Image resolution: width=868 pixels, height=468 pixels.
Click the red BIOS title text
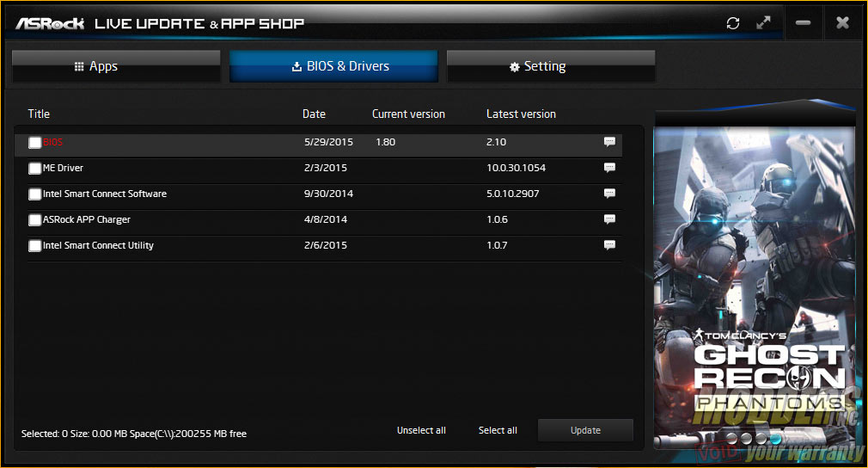(x=52, y=142)
